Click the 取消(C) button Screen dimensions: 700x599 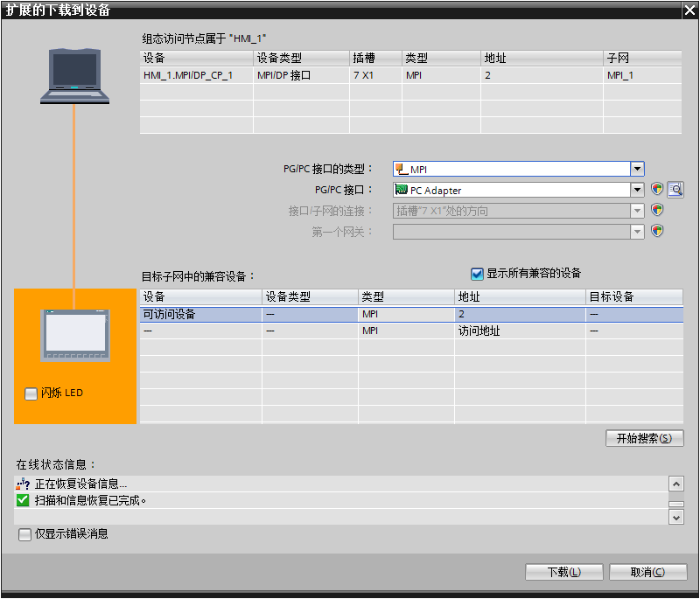coord(647,572)
